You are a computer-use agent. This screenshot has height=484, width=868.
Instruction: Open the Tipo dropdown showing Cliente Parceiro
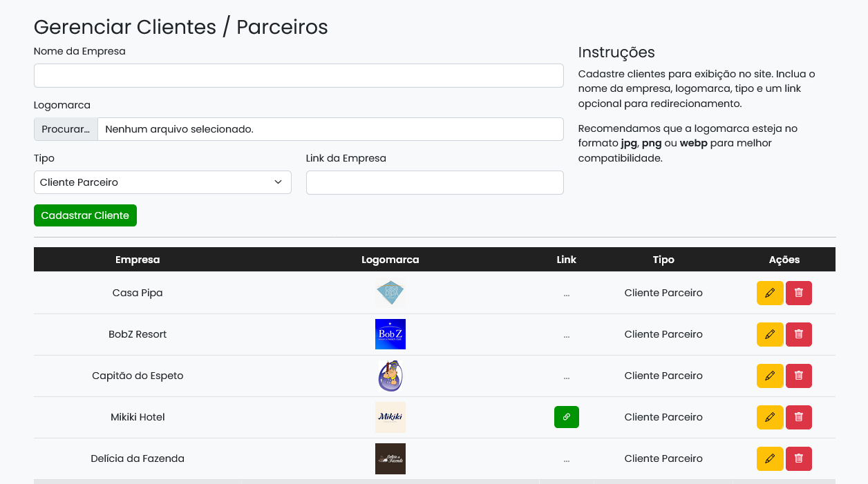[162, 182]
